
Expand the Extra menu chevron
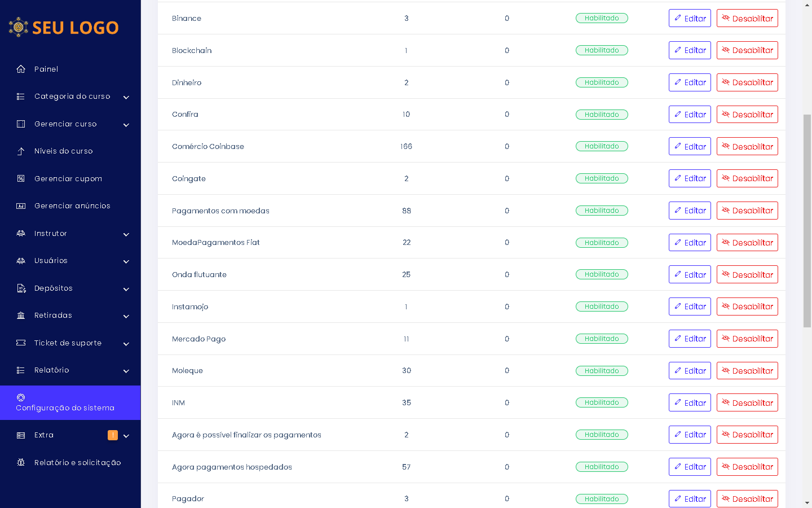tap(126, 436)
